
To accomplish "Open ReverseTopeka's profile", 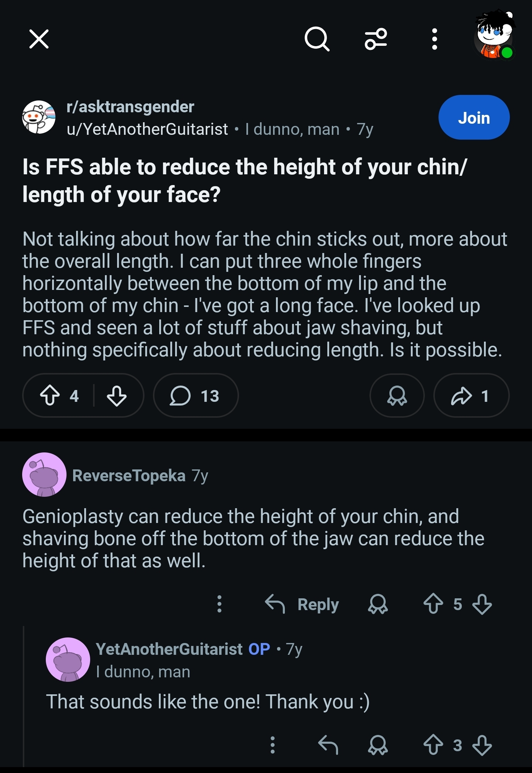I will click(129, 475).
